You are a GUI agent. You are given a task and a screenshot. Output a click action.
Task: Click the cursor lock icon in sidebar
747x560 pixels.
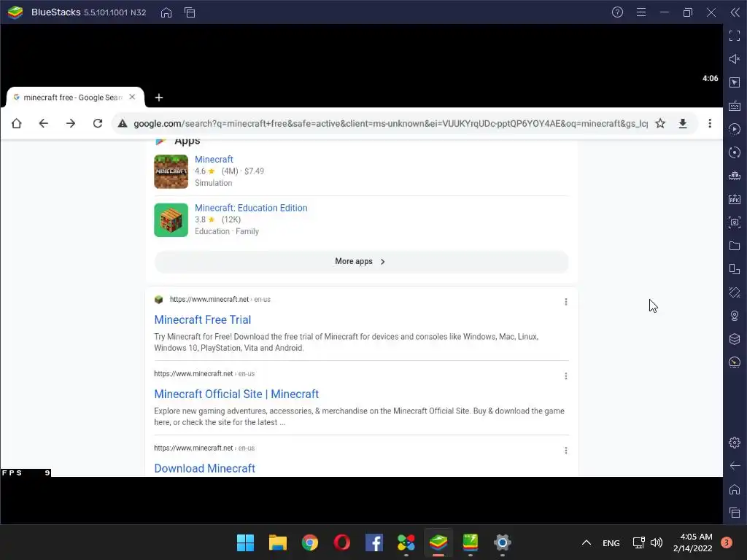(735, 82)
